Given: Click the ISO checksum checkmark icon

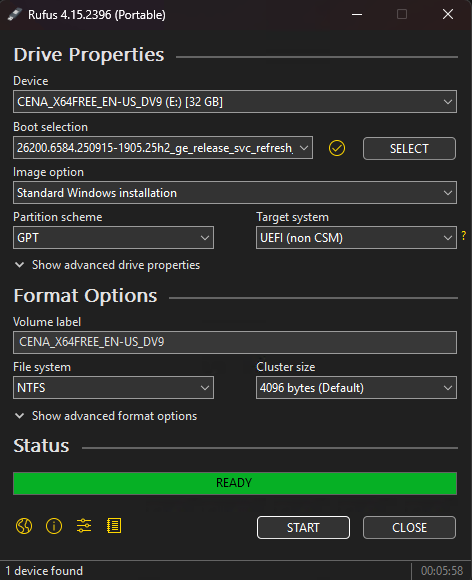Looking at the screenshot, I should pyautogui.click(x=337, y=148).
